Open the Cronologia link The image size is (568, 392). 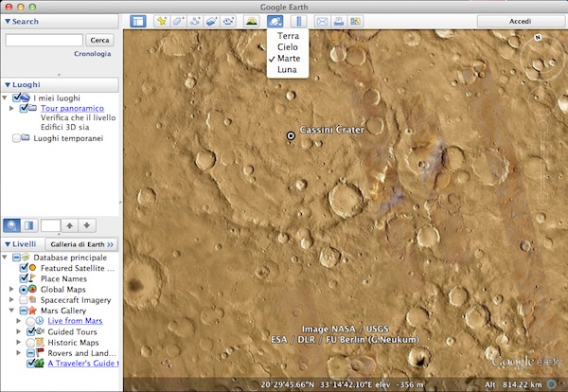tap(93, 54)
